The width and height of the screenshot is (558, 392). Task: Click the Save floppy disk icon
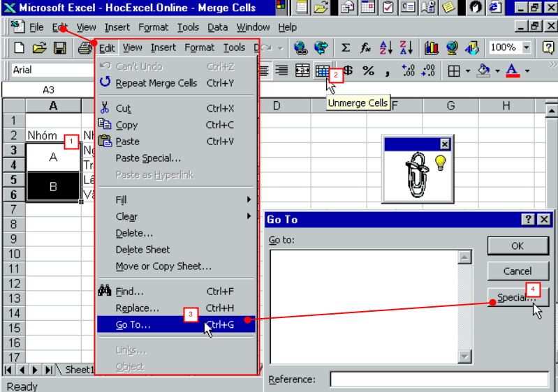pyautogui.click(x=60, y=47)
